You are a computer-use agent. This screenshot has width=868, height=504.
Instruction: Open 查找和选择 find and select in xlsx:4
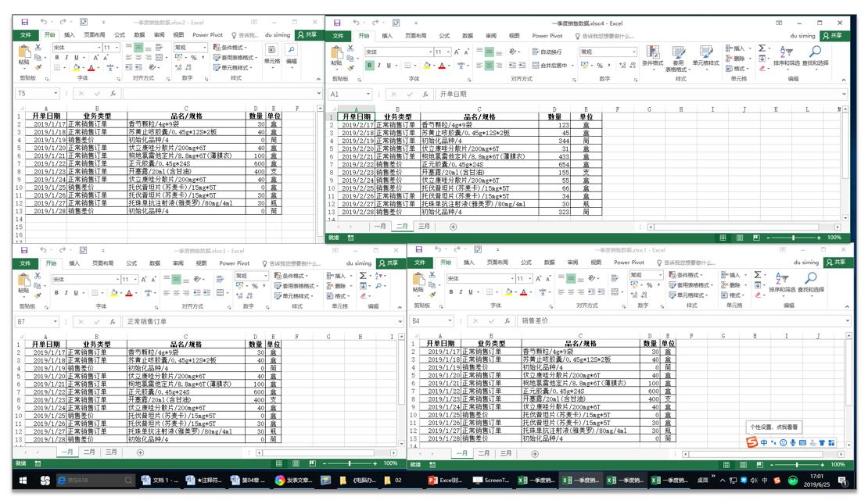pyautogui.click(x=816, y=56)
